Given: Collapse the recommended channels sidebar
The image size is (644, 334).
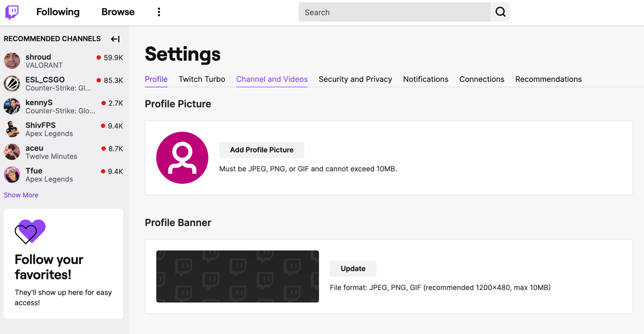Looking at the screenshot, I should coord(115,39).
